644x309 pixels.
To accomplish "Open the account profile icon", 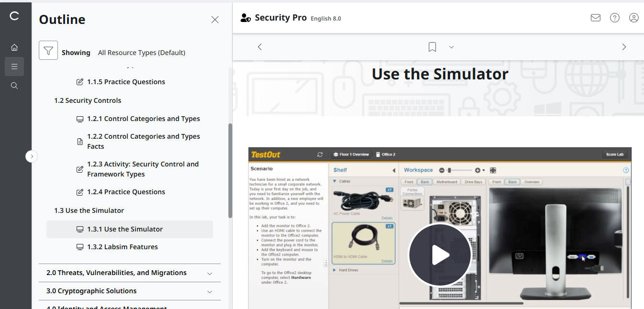I will click(633, 17).
